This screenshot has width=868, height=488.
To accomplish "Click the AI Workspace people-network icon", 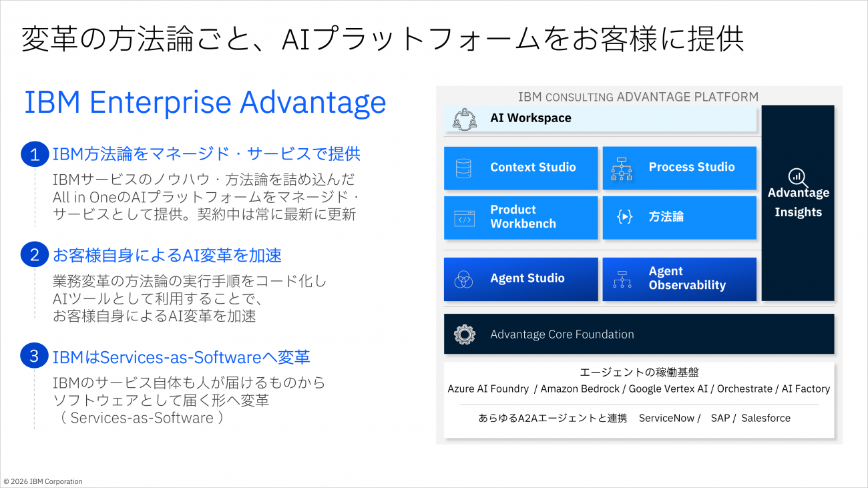I will click(x=465, y=119).
